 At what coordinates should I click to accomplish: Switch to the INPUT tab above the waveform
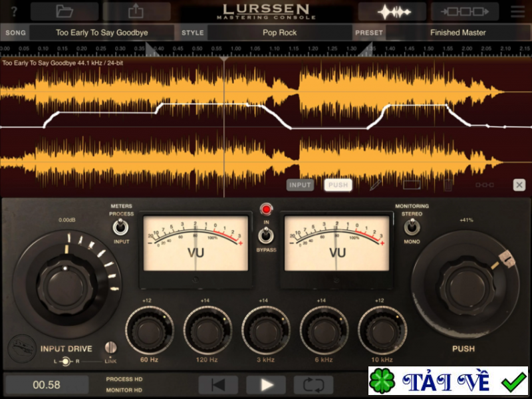coord(300,184)
